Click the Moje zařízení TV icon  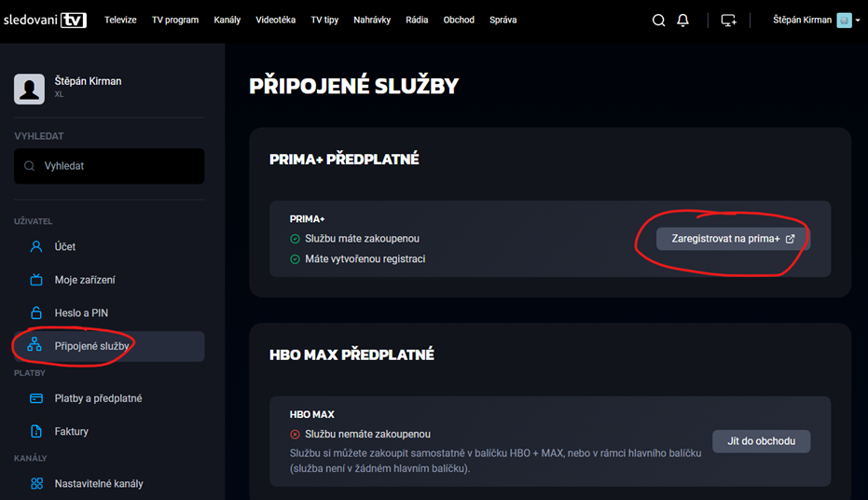coord(36,280)
